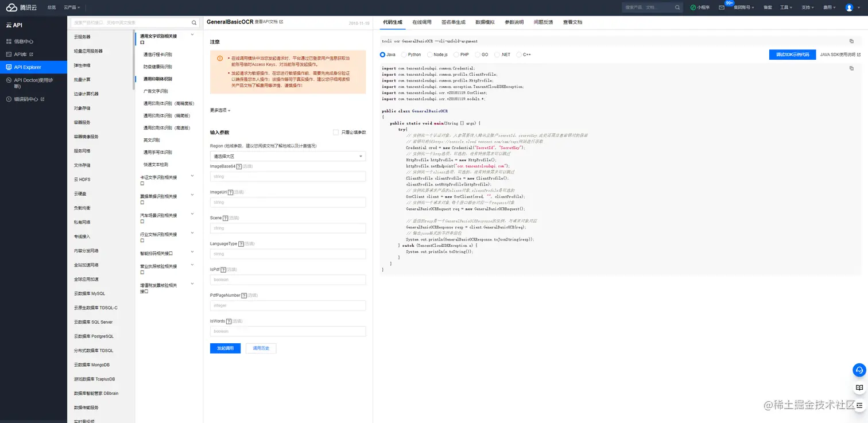Switch to the 在线调用 tab

(421, 22)
